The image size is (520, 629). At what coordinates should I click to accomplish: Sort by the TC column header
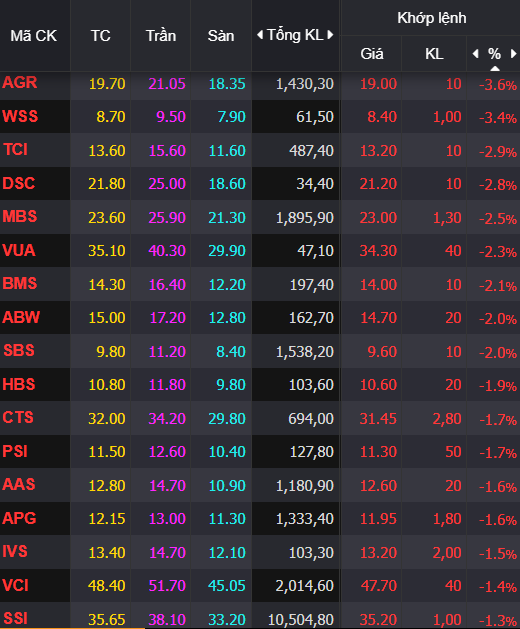click(x=100, y=36)
